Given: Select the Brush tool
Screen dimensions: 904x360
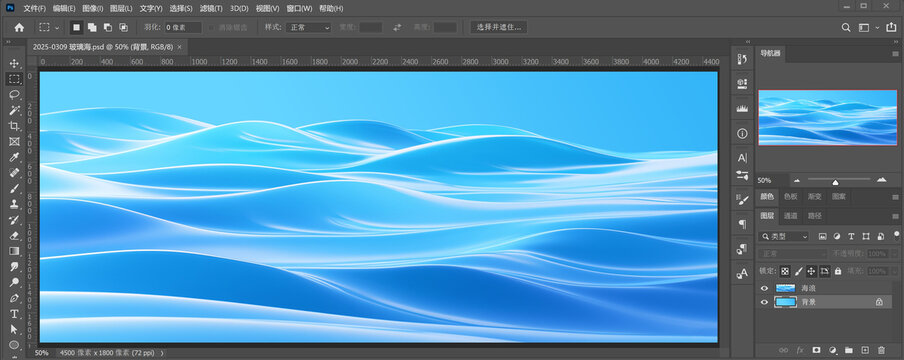Looking at the screenshot, I should (14, 188).
